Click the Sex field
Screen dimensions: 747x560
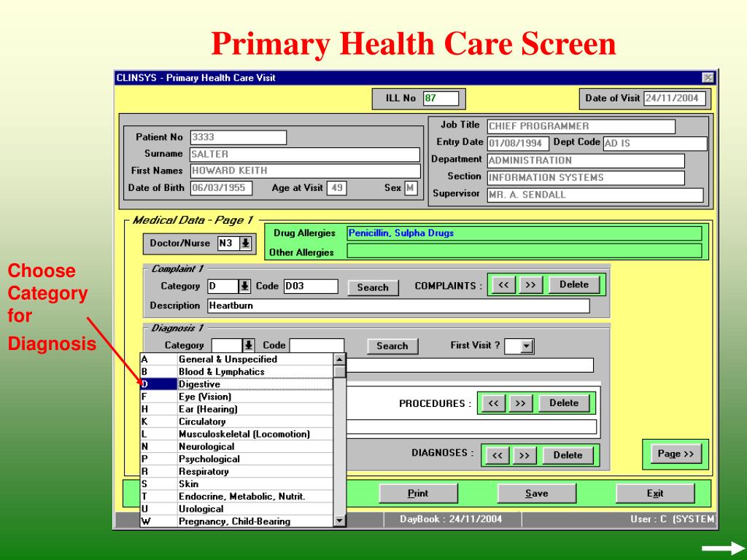(411, 188)
